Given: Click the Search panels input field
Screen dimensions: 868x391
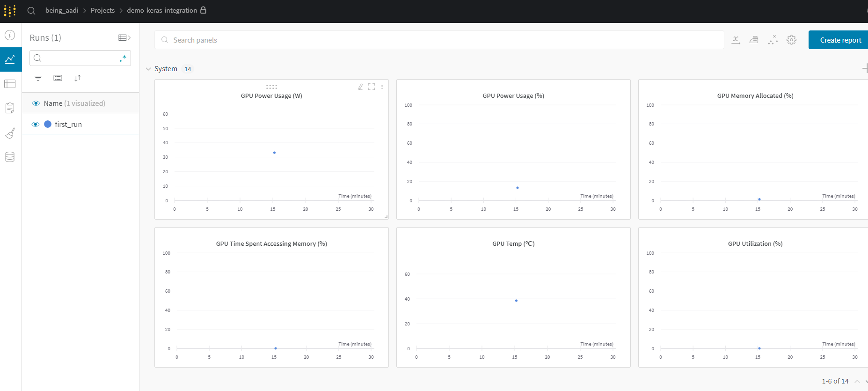Looking at the screenshot, I should [440, 40].
